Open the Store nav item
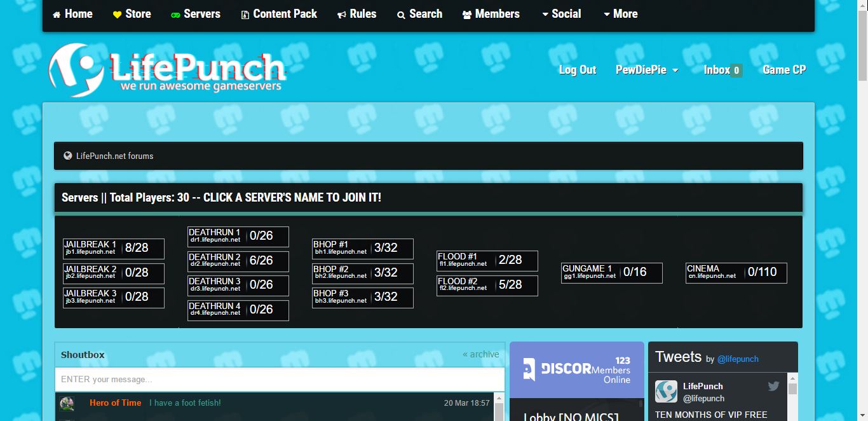Image resolution: width=868 pixels, height=421 pixels. tap(132, 14)
